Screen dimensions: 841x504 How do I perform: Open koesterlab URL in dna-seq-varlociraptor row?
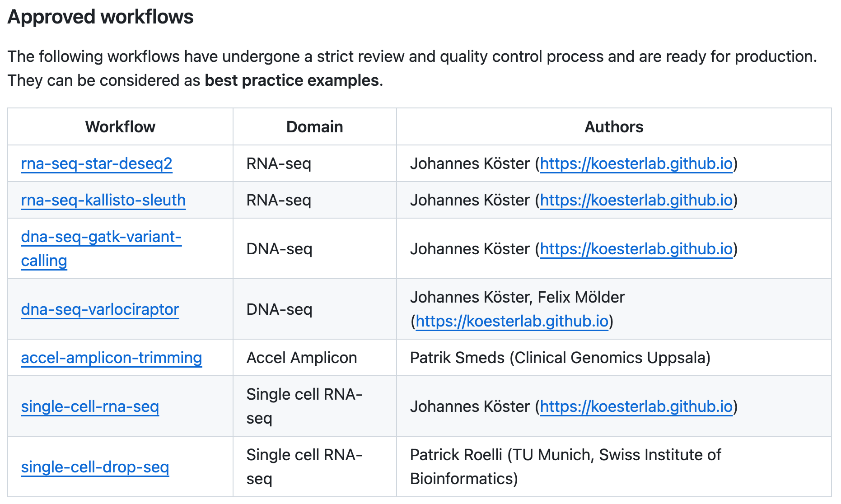512,321
